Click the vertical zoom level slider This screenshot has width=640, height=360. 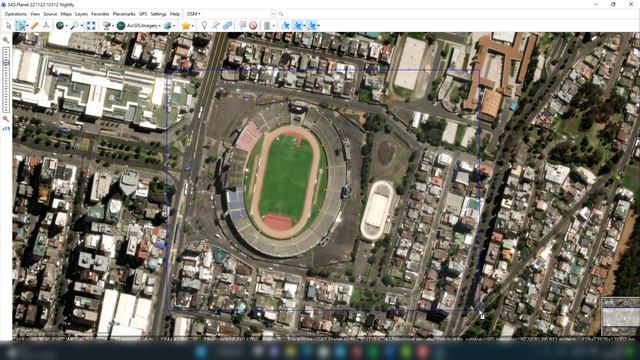(6, 80)
